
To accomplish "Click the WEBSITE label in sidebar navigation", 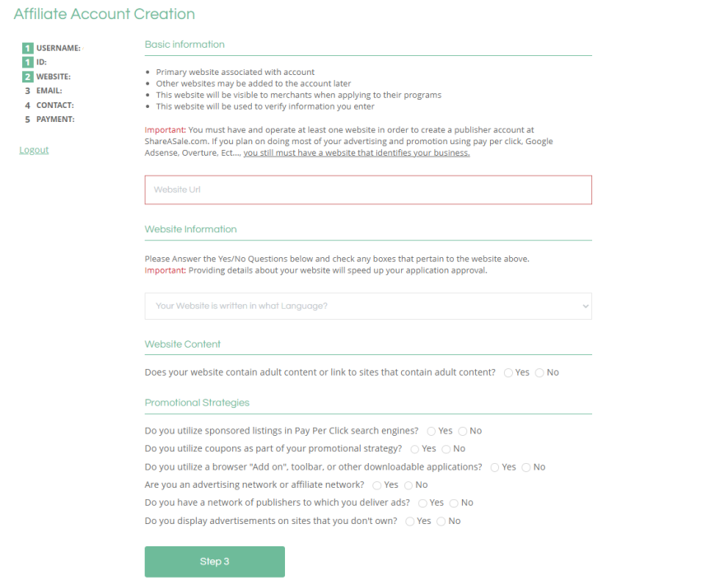I will pos(54,76).
